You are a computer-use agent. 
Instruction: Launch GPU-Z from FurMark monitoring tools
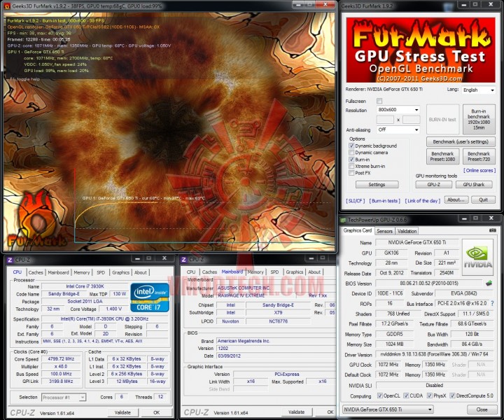(433, 185)
